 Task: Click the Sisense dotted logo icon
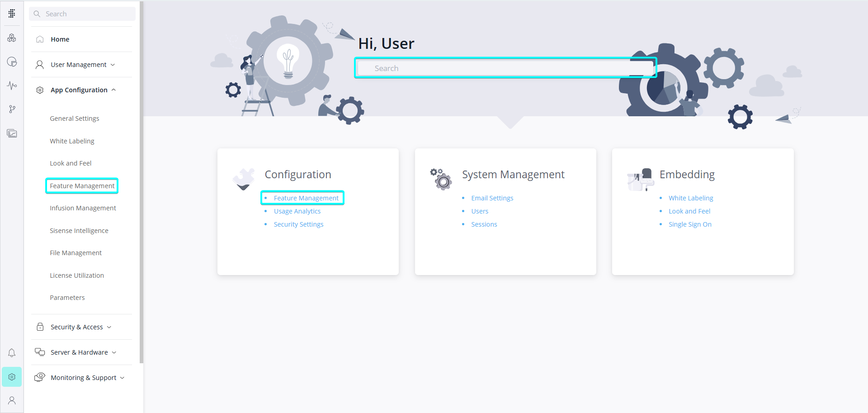click(x=12, y=14)
